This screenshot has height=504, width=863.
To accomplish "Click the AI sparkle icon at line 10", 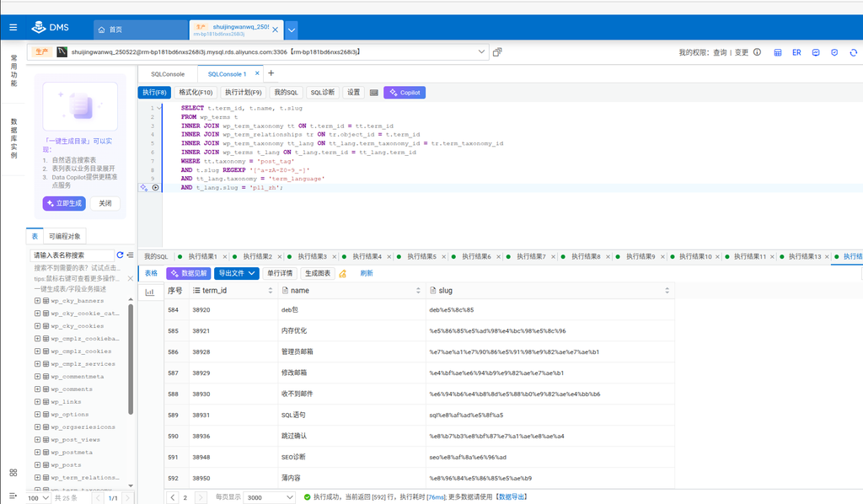I will [144, 188].
